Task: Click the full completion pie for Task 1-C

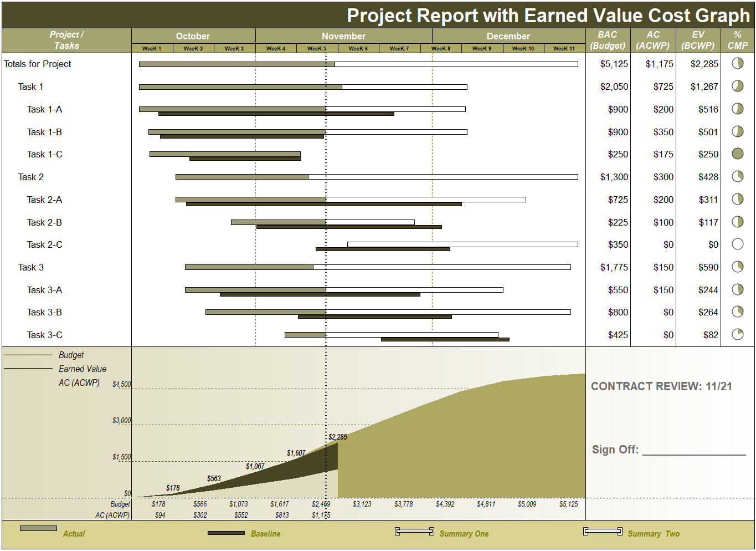Action: 737,154
